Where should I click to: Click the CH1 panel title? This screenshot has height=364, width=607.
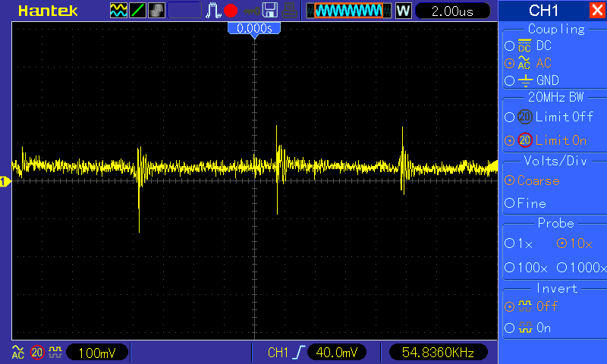pyautogui.click(x=543, y=11)
